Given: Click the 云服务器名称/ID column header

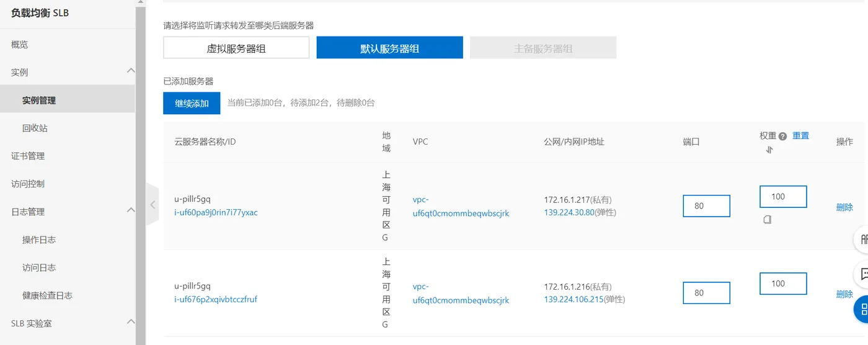Looking at the screenshot, I should pos(205,141).
